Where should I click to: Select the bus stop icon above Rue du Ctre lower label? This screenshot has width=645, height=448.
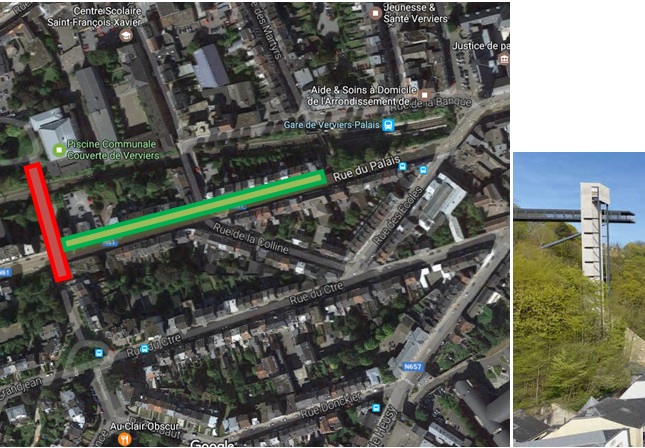click(144, 349)
